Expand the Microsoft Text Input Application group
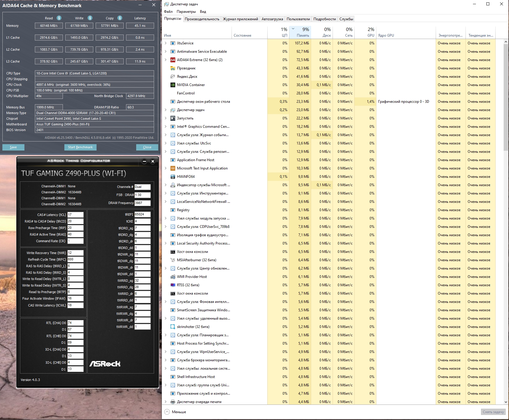Image resolution: width=509 pixels, height=420 pixels. click(x=166, y=168)
